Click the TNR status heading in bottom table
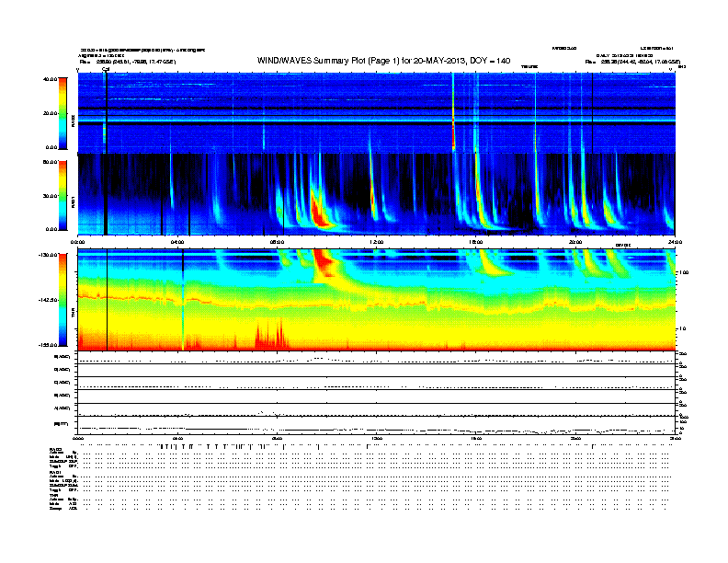 pos(53,495)
